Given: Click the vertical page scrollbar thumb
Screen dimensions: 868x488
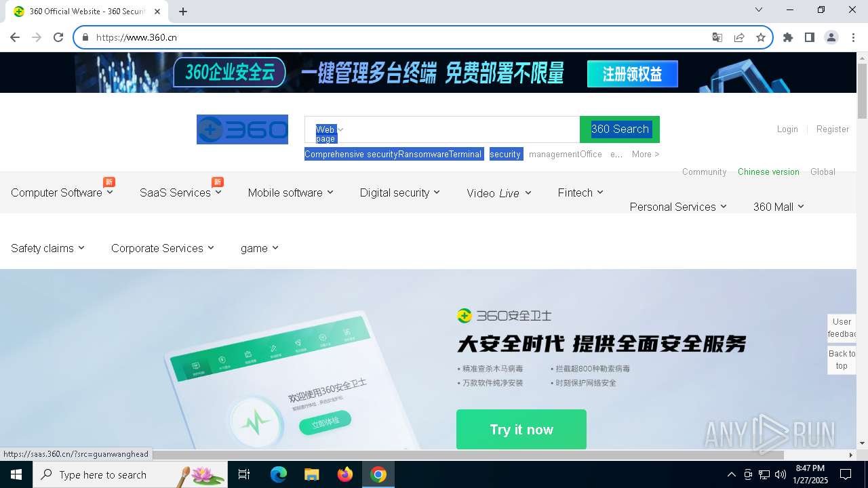Looking at the screenshot, I should point(862,91).
